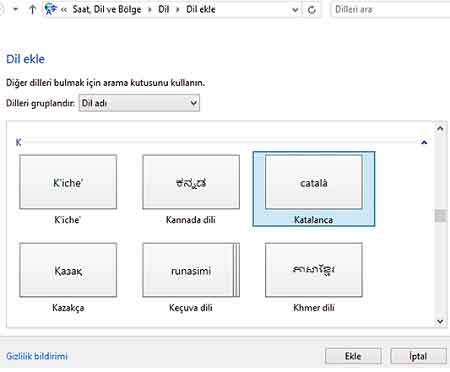Click the Control Panel icon in address bar
Screen dimensions: 450x372
[50, 9]
